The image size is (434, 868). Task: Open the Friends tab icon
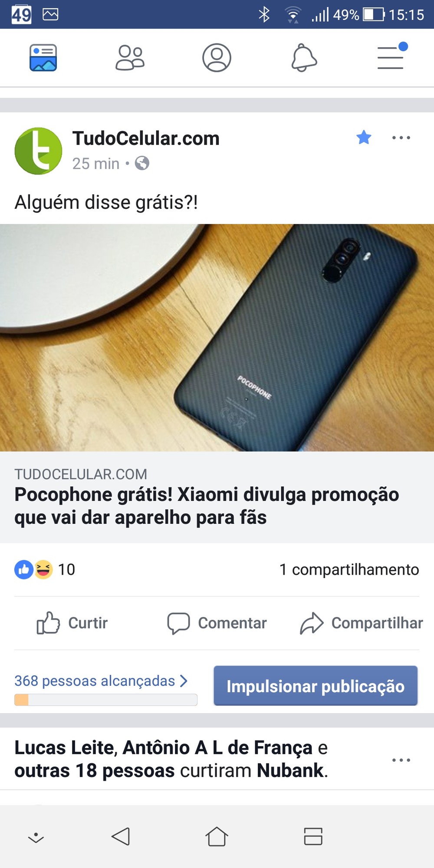pyautogui.click(x=130, y=57)
